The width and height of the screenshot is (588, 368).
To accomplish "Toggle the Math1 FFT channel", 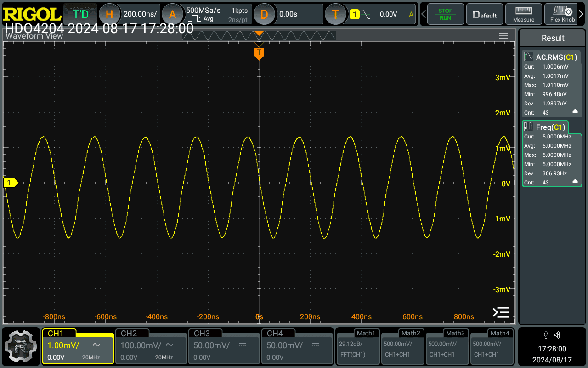I will [358, 346].
